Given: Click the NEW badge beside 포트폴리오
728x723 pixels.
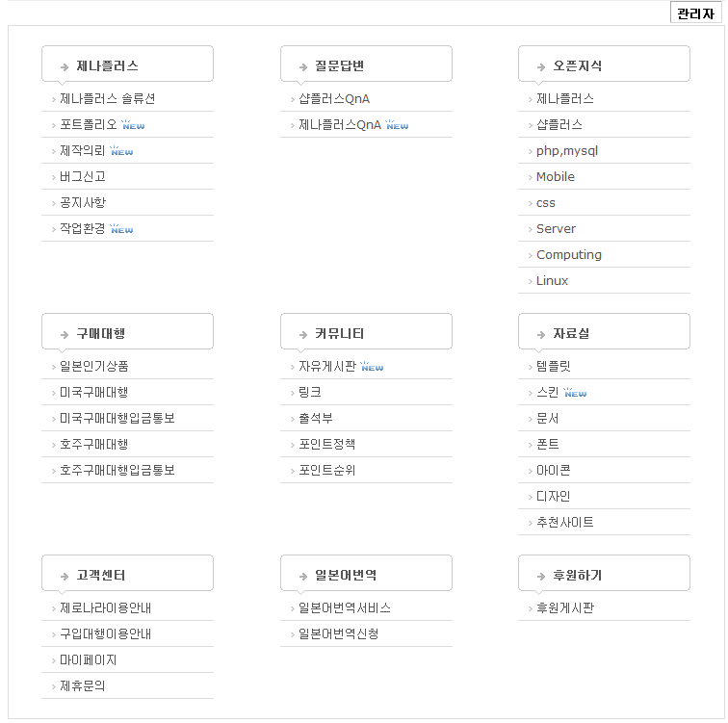Looking at the screenshot, I should point(134,125).
